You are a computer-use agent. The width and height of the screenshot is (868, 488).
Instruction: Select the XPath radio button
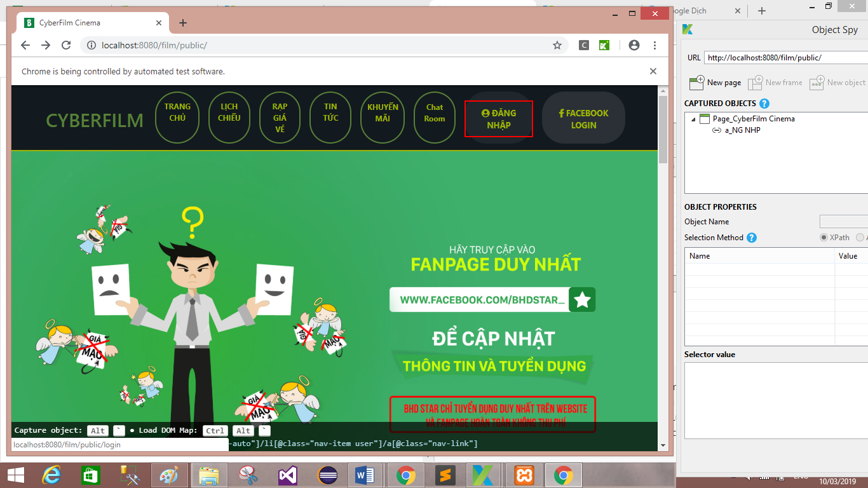pyautogui.click(x=824, y=238)
